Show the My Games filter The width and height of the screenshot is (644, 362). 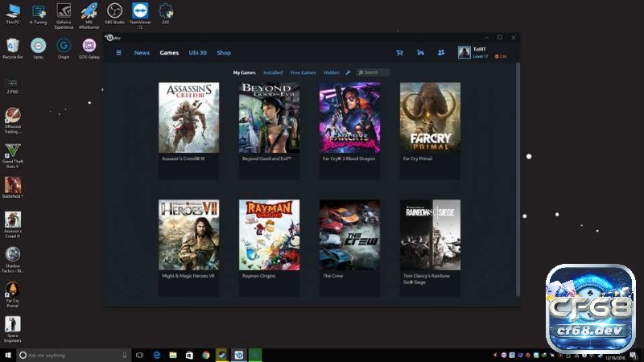click(245, 72)
